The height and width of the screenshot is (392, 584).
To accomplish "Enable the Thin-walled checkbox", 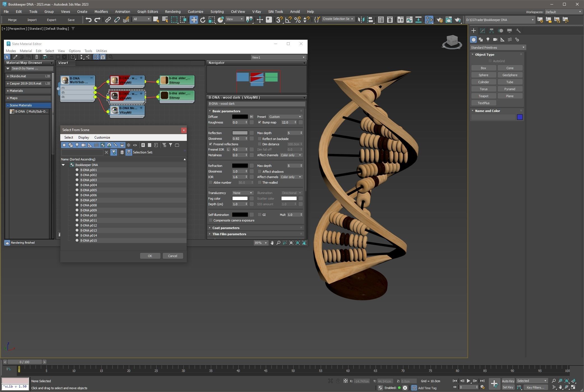I will click(259, 183).
